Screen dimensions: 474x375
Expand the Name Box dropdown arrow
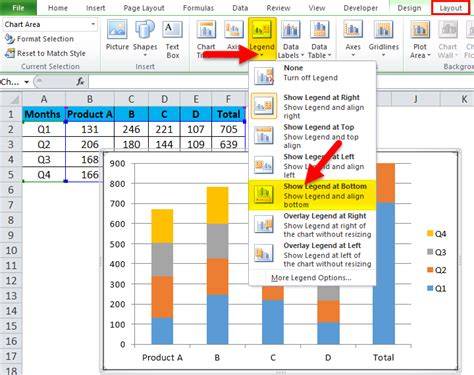[26, 82]
